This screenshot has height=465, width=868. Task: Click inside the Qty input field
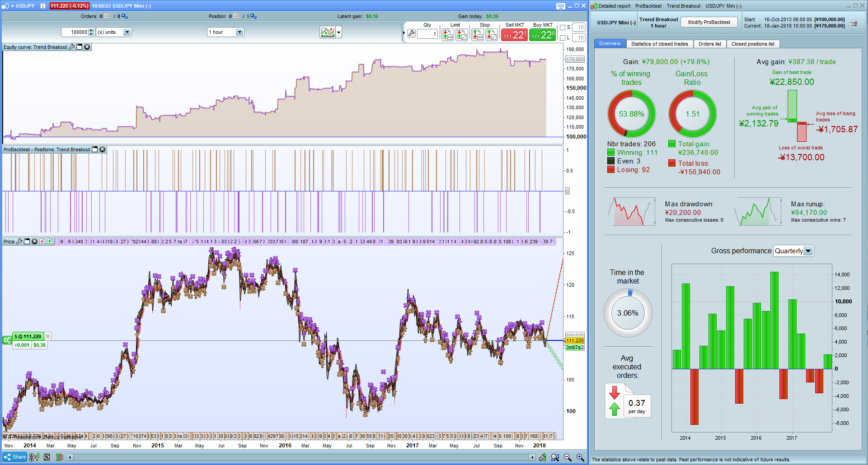pyautogui.click(x=427, y=34)
